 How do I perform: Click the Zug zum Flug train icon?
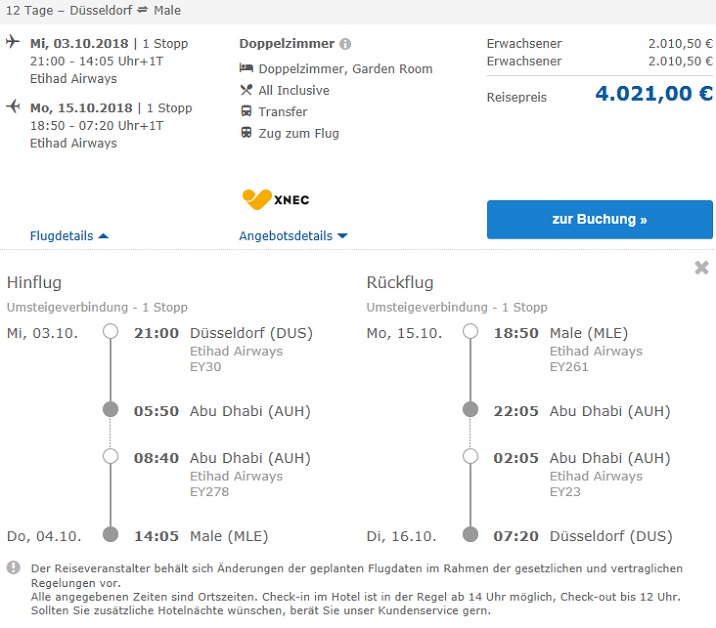tap(246, 132)
